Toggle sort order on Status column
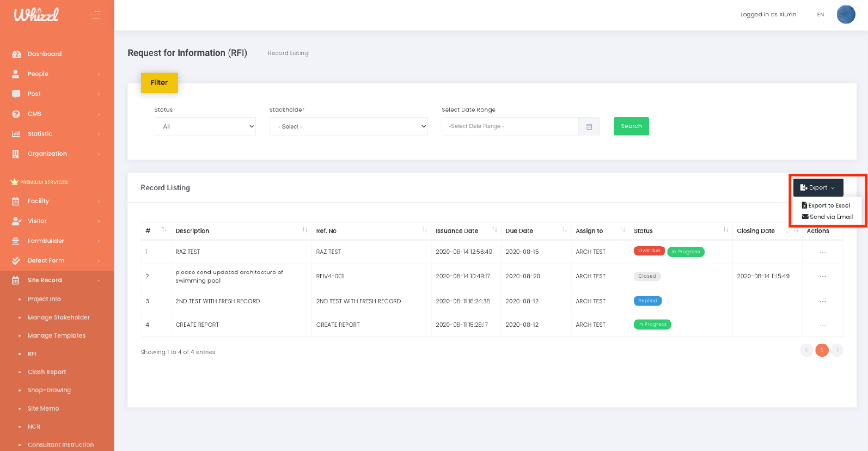 (x=725, y=230)
